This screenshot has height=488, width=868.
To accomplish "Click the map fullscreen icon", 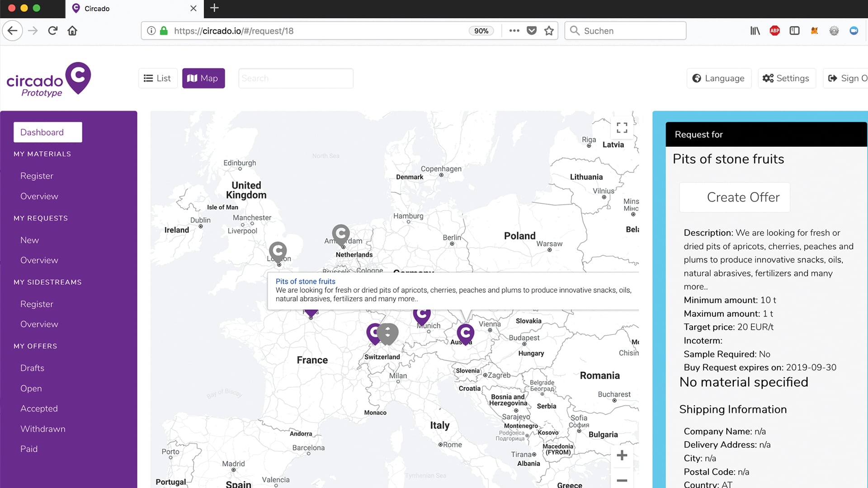I will (622, 128).
